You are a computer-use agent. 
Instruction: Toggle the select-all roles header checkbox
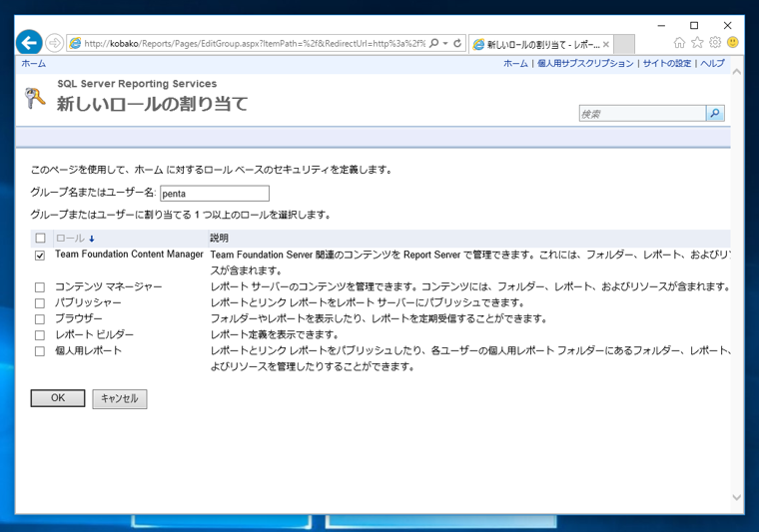click(40, 238)
